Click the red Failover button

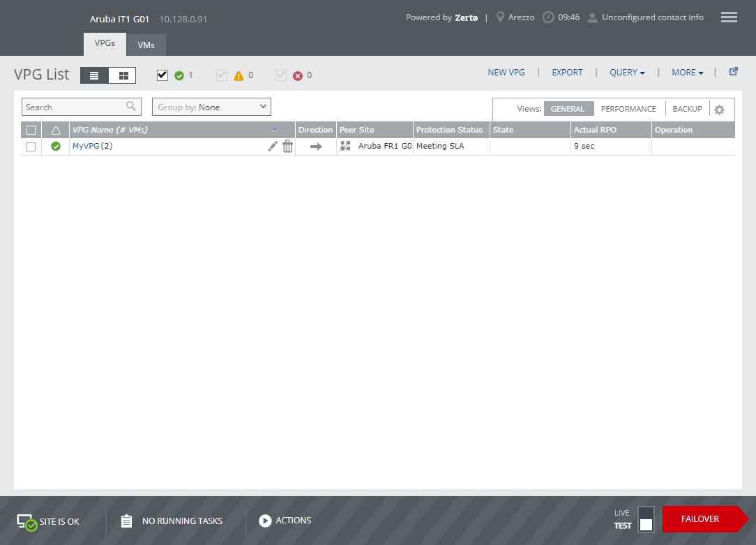pyautogui.click(x=705, y=519)
